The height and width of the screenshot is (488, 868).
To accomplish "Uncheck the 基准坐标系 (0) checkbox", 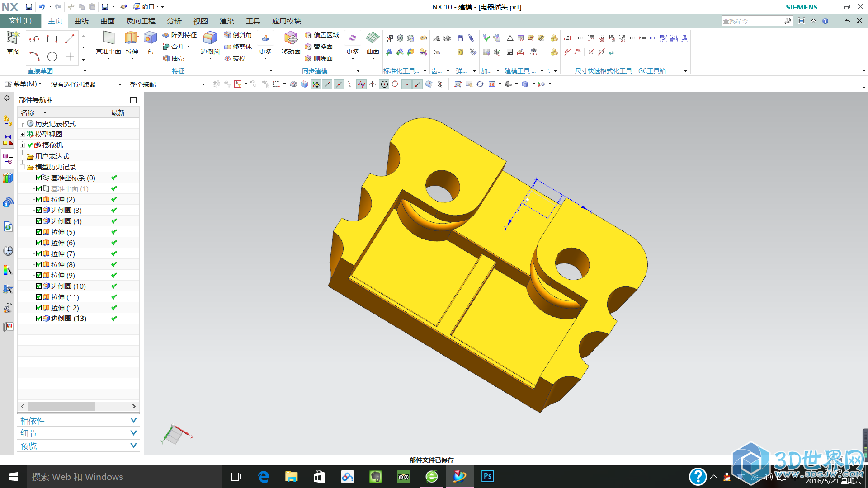I will coord(39,178).
